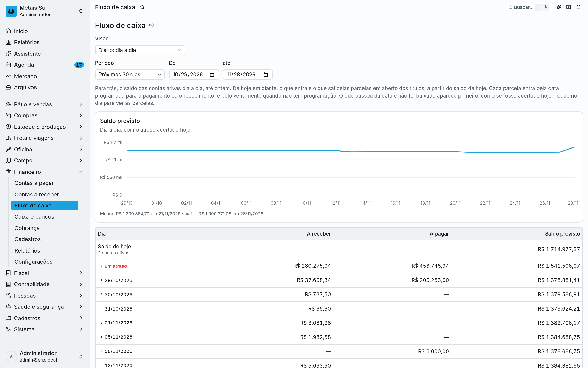Viewport: 588px width, 368px height.
Task: Expand the 08/11/2026 row
Action: 339,351
